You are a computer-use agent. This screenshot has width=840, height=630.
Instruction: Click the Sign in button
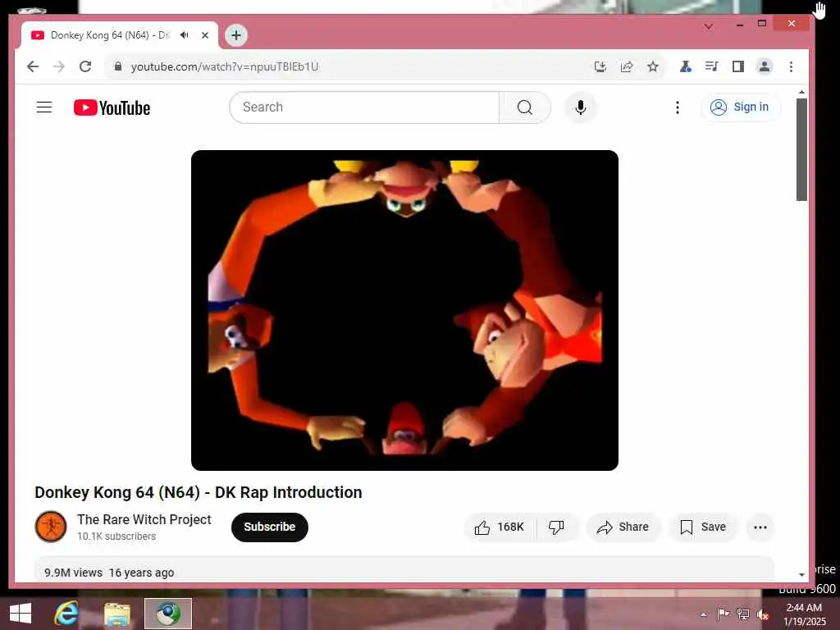pos(740,107)
